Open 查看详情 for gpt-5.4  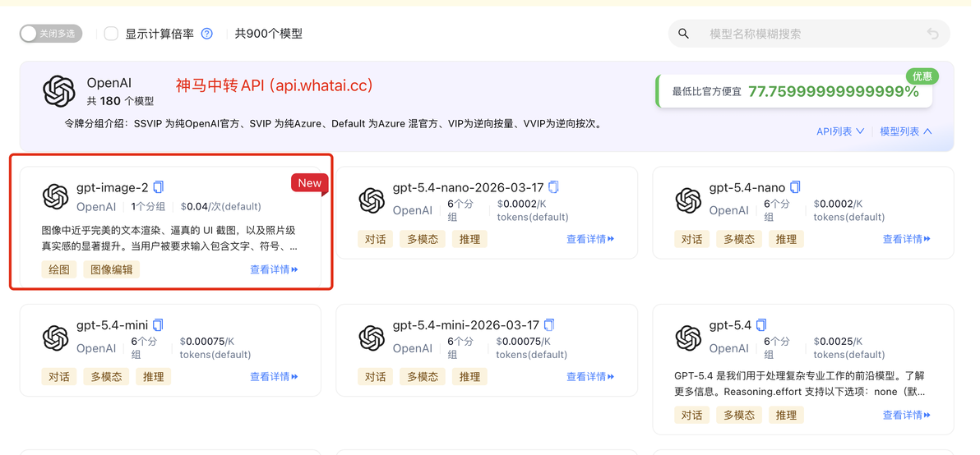907,415
